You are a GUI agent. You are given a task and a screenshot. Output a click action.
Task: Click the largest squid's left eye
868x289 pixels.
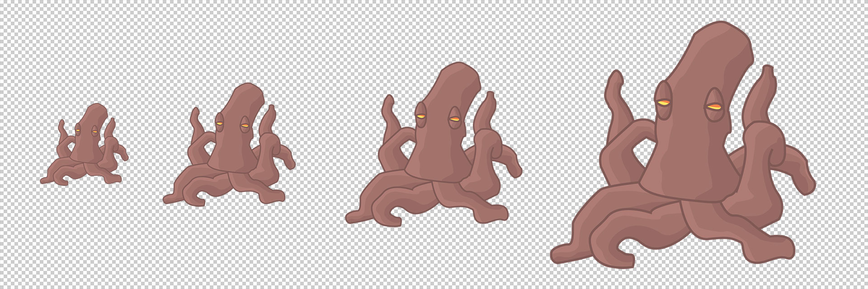(x=664, y=103)
